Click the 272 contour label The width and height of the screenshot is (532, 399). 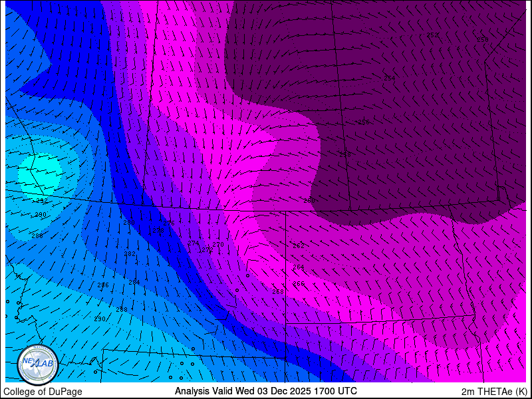207,250
